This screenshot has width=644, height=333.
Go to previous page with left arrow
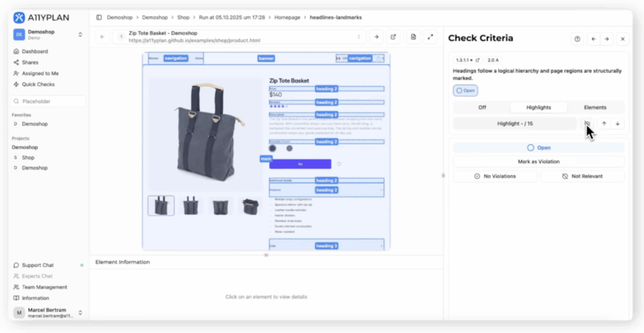pos(103,37)
